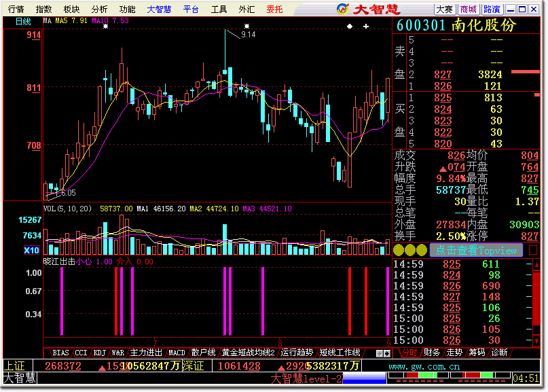The width and height of the screenshot is (548, 392).
Task: Click the buy 5 price 820
Action: (x=443, y=144)
